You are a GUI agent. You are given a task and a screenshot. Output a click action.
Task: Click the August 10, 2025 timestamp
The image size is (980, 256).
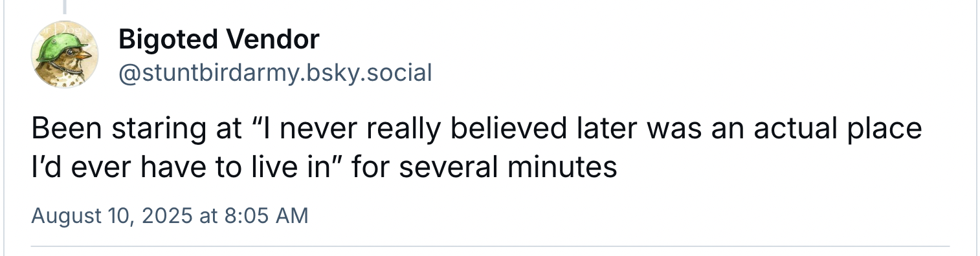170,215
